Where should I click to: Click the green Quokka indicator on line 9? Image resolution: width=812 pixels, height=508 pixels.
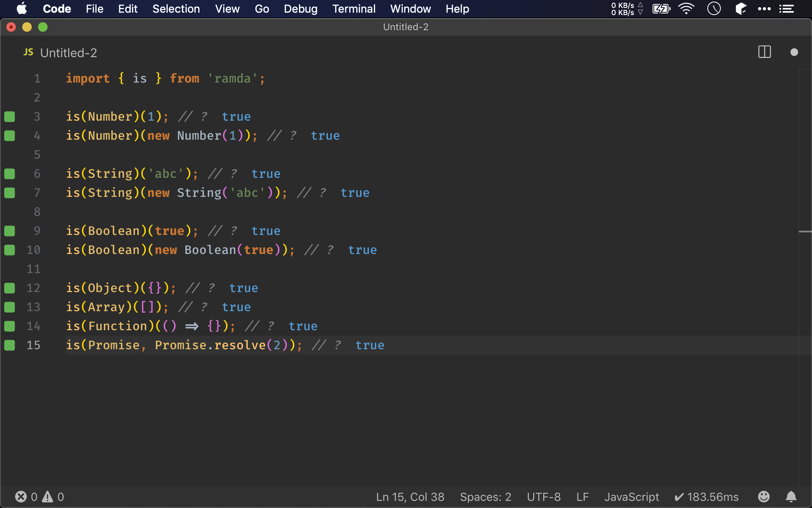click(x=10, y=231)
